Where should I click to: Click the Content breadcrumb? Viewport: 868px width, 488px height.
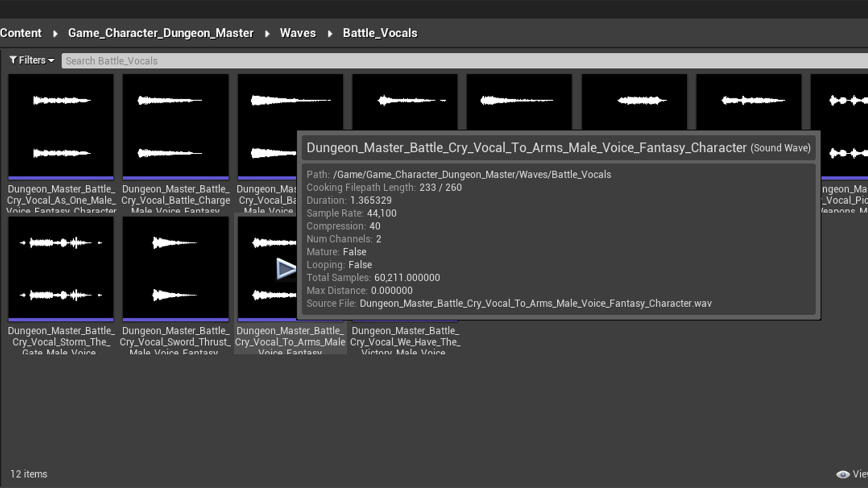(x=21, y=33)
